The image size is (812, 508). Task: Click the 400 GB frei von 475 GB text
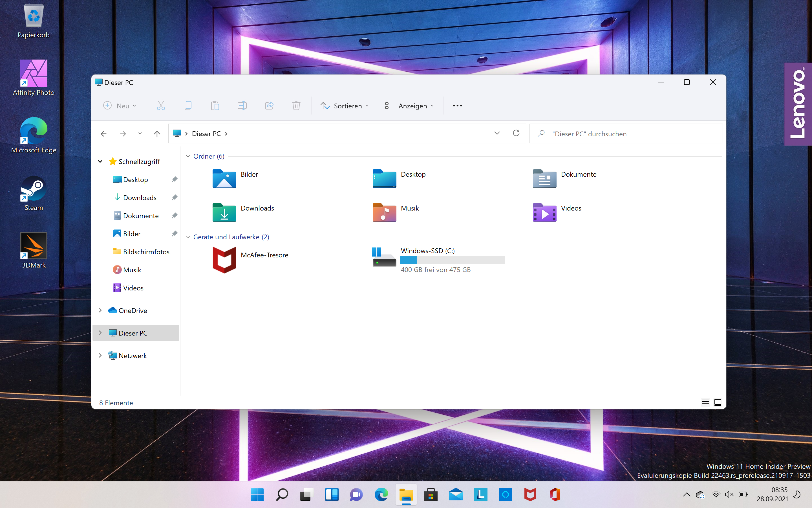tap(436, 270)
